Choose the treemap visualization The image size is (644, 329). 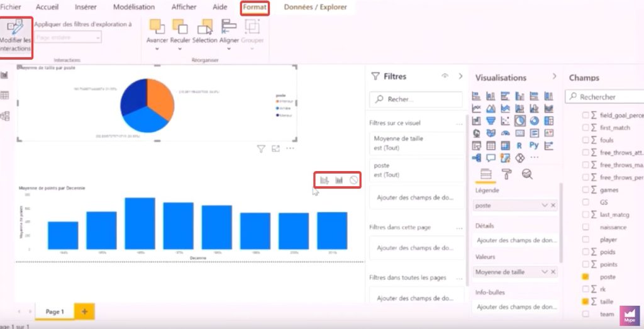548,121
